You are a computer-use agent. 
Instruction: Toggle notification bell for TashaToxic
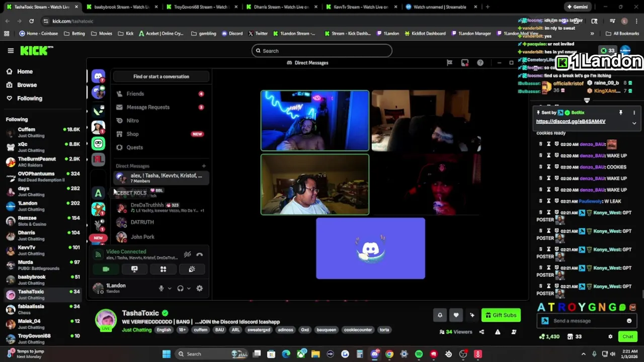[440, 315]
